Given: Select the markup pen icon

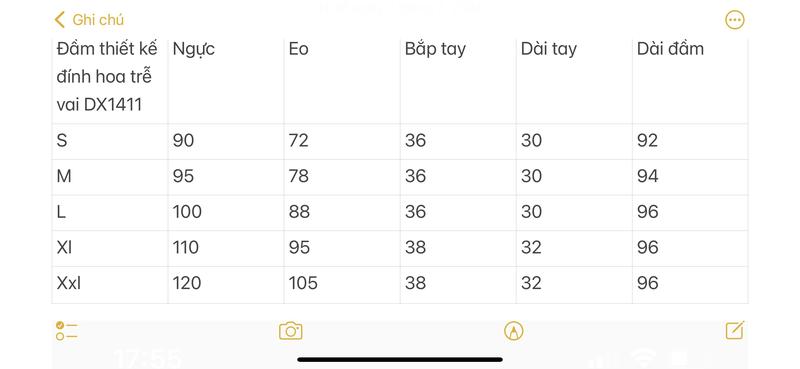Looking at the screenshot, I should pyautogui.click(x=513, y=331).
